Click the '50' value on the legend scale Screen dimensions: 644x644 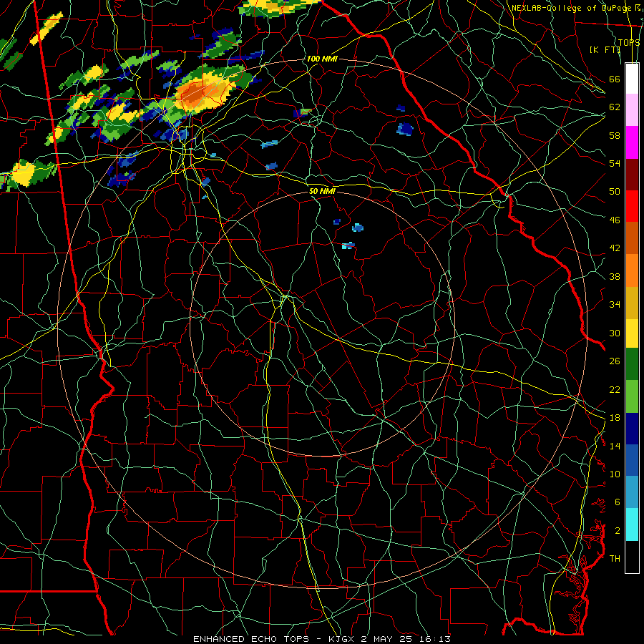[x=615, y=192]
